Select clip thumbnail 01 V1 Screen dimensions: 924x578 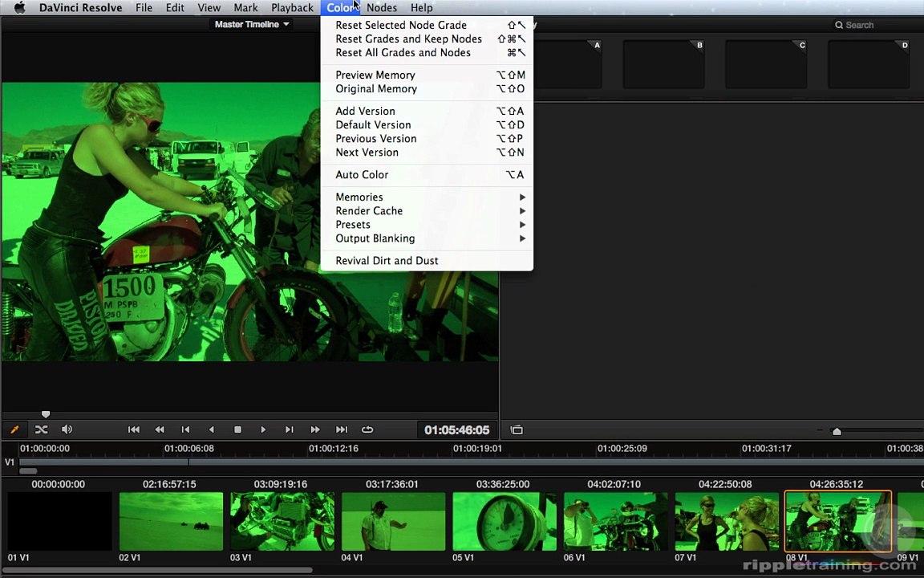(59, 521)
